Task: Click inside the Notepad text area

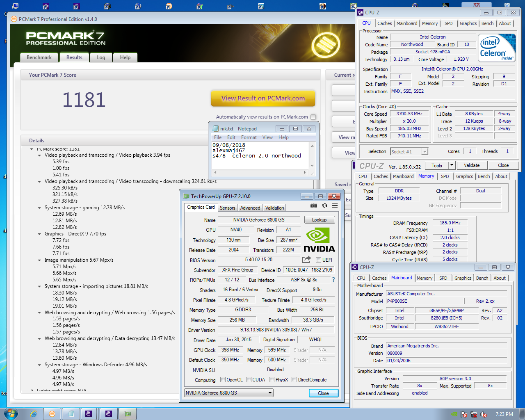Action: click(x=260, y=156)
